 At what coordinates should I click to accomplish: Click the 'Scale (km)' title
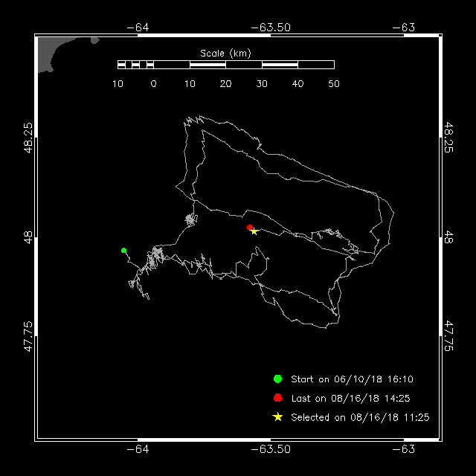pos(225,54)
